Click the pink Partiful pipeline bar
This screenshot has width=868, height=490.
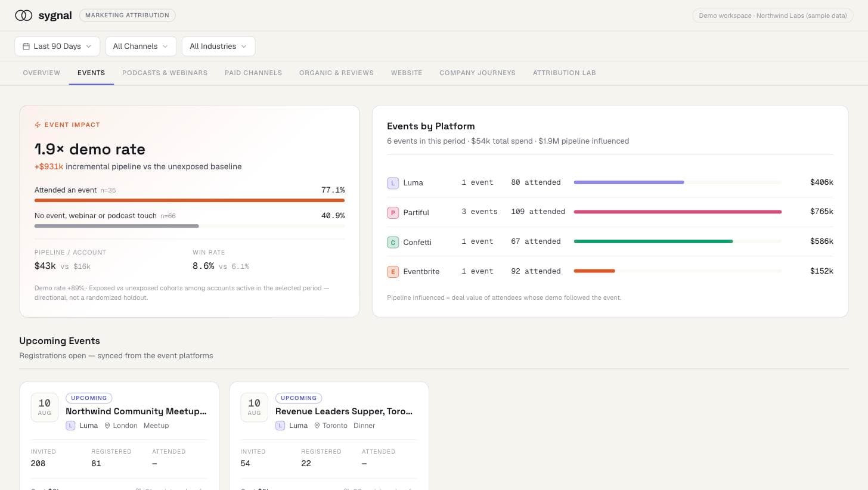pos(677,212)
